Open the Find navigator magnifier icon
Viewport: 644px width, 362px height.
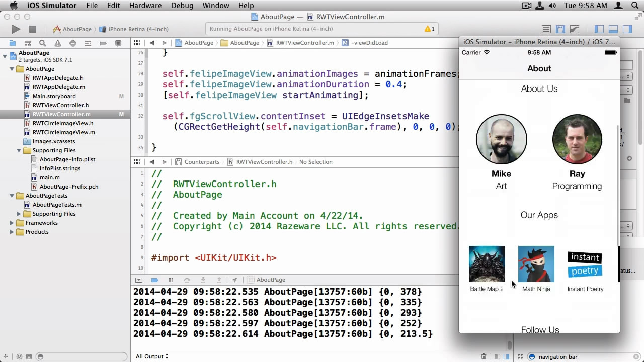43,43
